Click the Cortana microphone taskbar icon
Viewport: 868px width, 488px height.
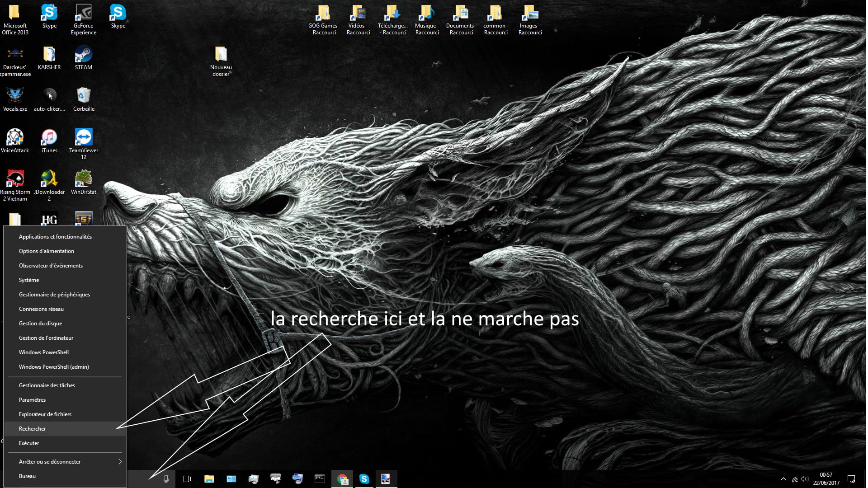166,479
